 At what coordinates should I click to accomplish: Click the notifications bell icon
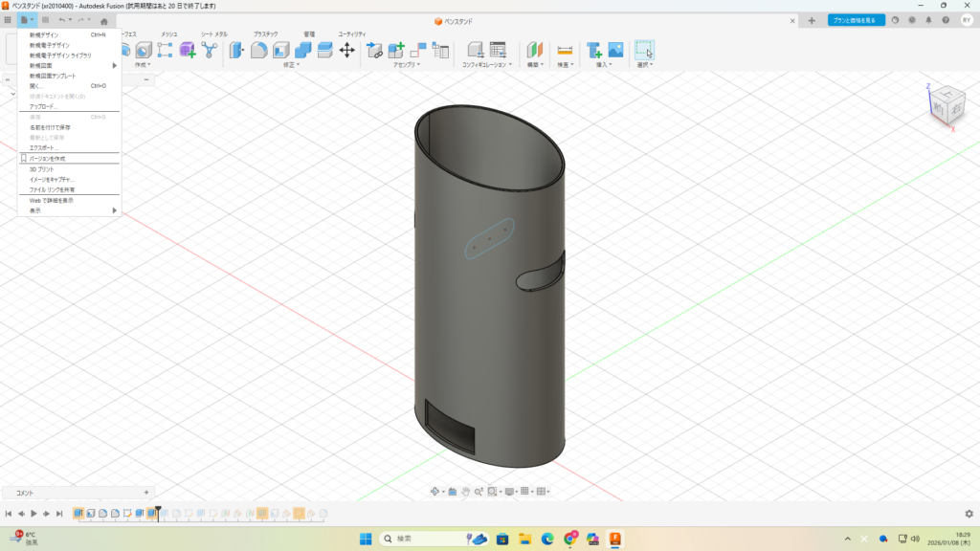928,20
